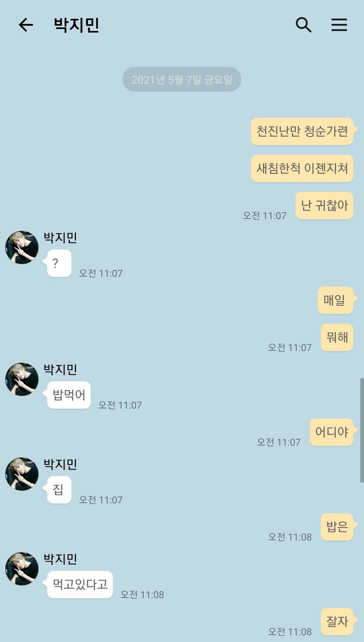Click the chat scrollbar handle
Screen dimensions: 364x642
pyautogui.click(x=362, y=430)
